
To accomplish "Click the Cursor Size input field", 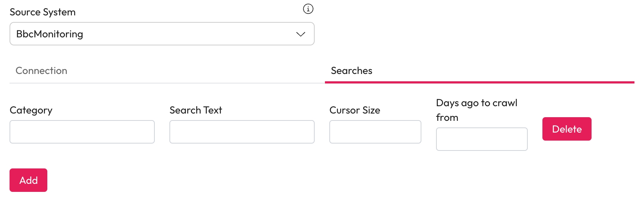I will (x=375, y=132).
